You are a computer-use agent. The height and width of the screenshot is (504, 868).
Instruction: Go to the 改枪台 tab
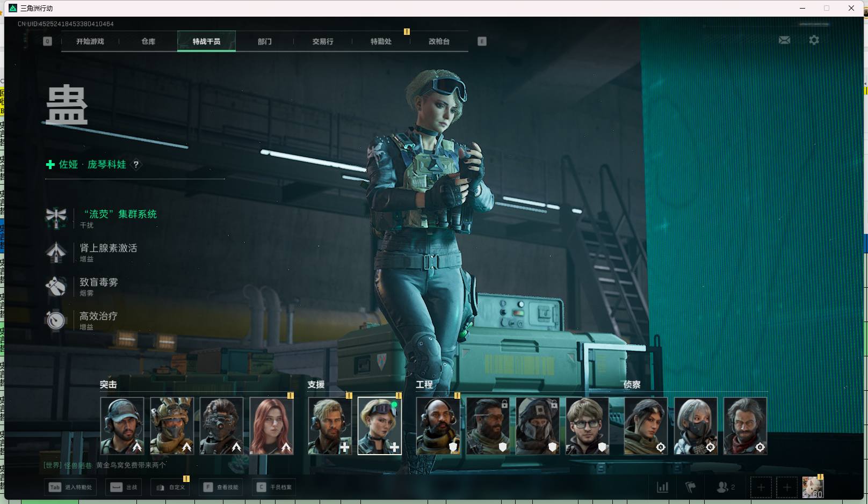pyautogui.click(x=439, y=41)
